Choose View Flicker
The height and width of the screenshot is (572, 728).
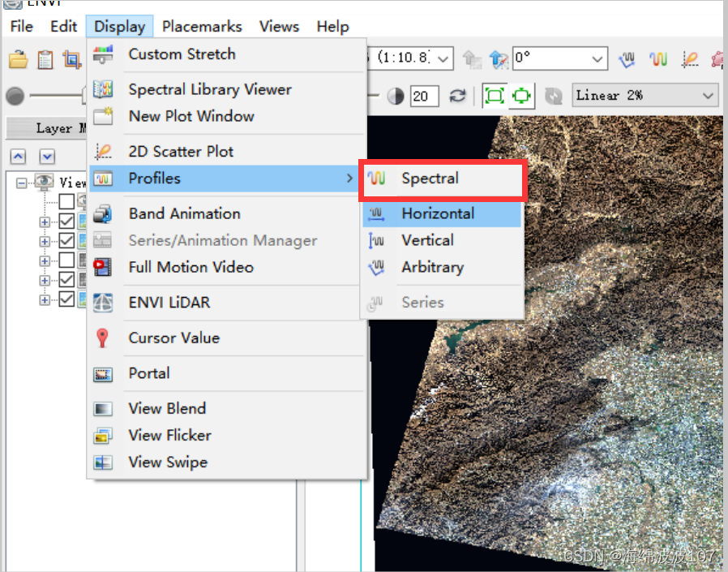[x=226, y=436]
